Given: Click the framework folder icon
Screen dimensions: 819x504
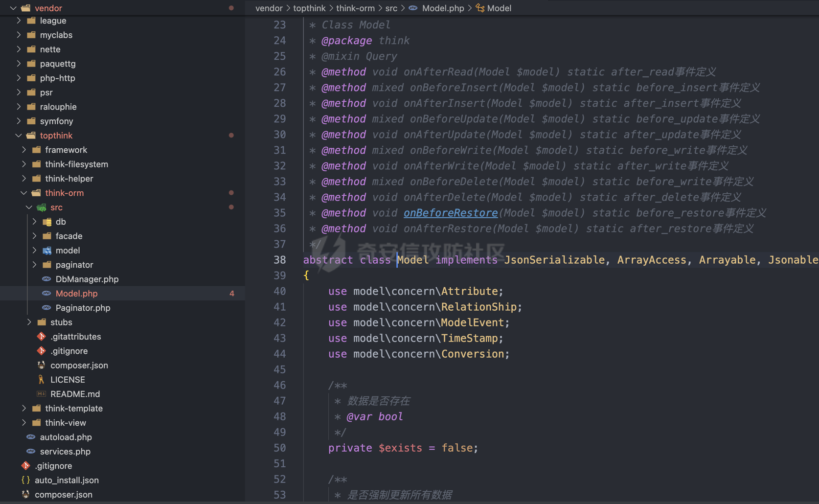Looking at the screenshot, I should point(37,150).
